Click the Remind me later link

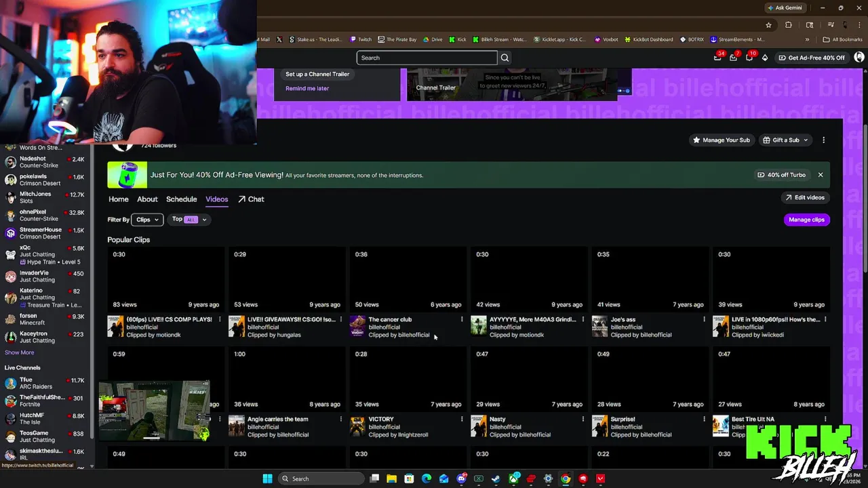(x=307, y=88)
